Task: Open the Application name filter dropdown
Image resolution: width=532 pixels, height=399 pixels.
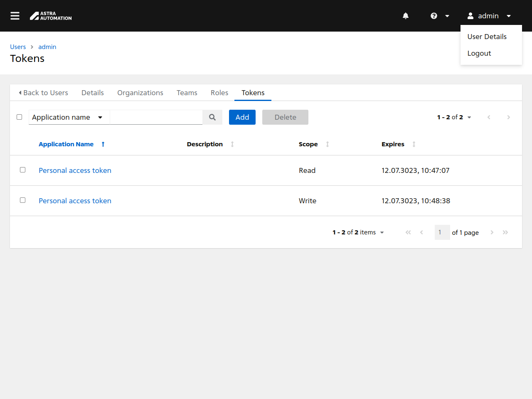Action: [x=69, y=117]
